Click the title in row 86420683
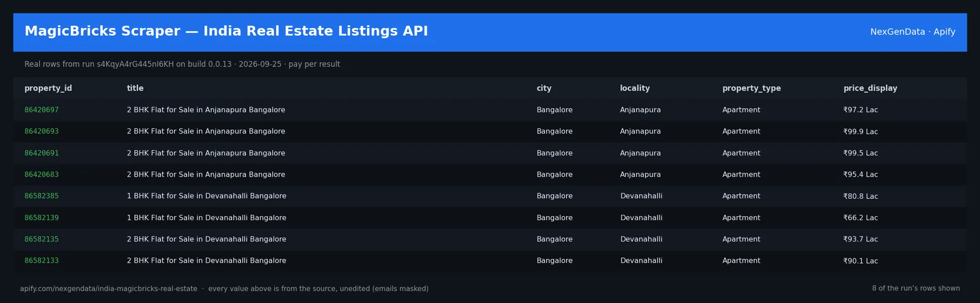The height and width of the screenshot is (303, 980). [206, 174]
